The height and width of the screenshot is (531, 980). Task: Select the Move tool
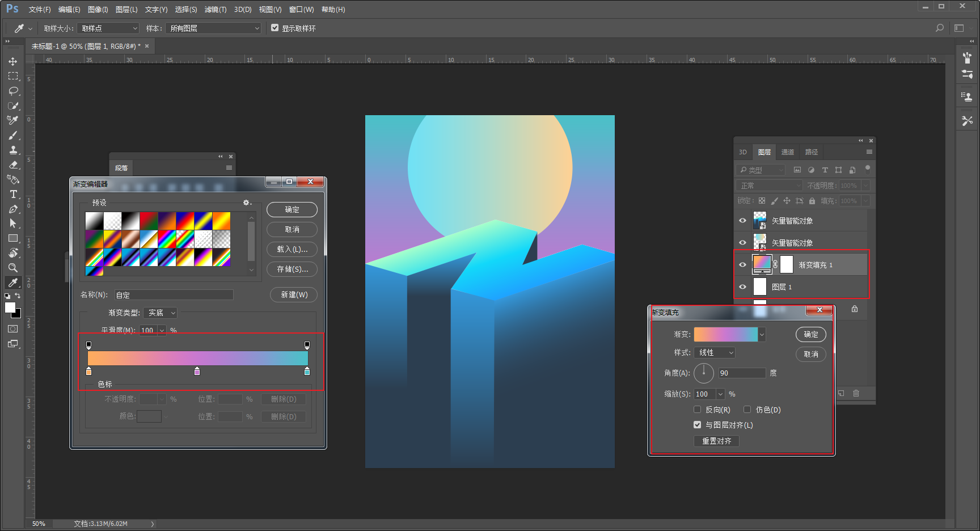tap(13, 61)
